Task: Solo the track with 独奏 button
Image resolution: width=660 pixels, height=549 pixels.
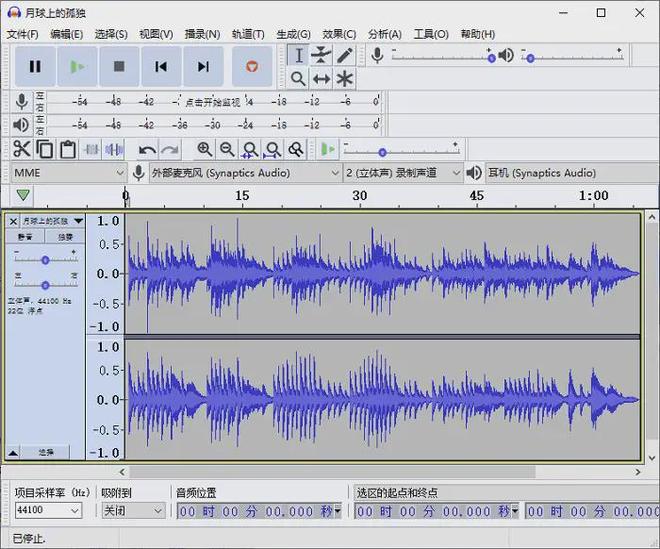Action: click(65, 237)
